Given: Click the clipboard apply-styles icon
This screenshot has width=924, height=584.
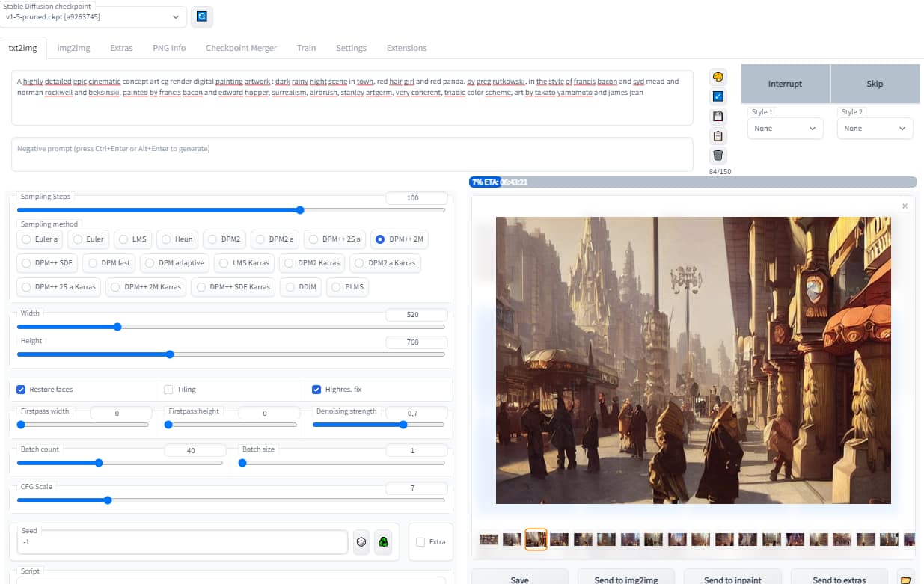Looking at the screenshot, I should 718,135.
